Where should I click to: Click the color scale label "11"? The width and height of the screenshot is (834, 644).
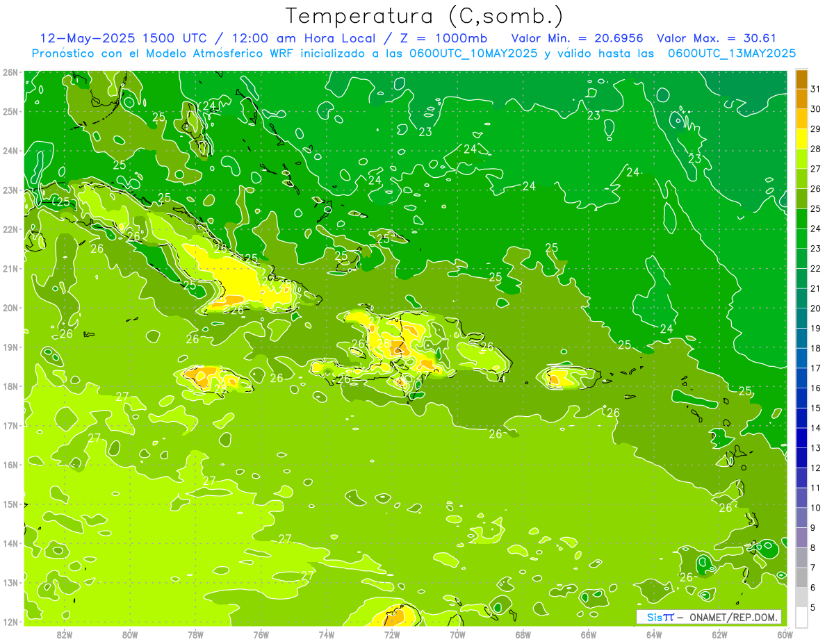815,488
